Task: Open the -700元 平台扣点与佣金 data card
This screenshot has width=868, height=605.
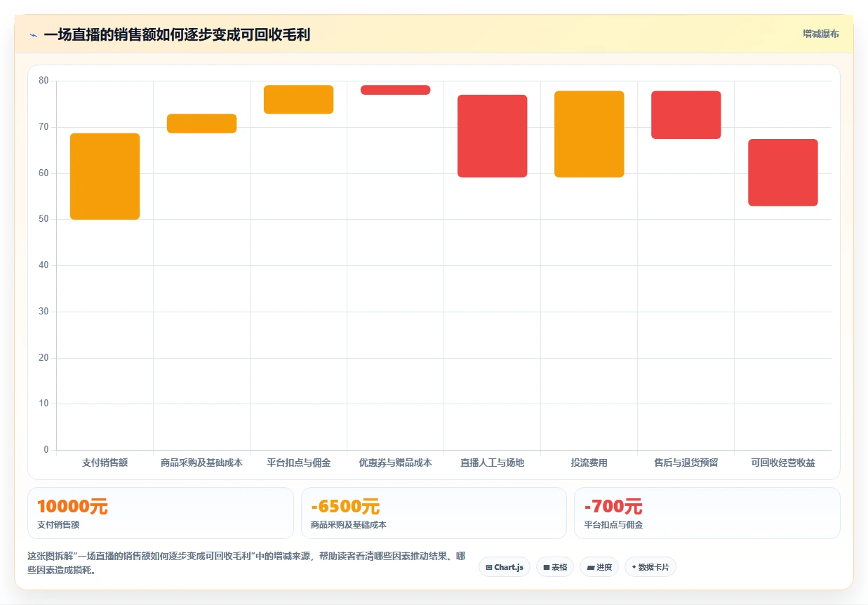Action: coord(707,513)
